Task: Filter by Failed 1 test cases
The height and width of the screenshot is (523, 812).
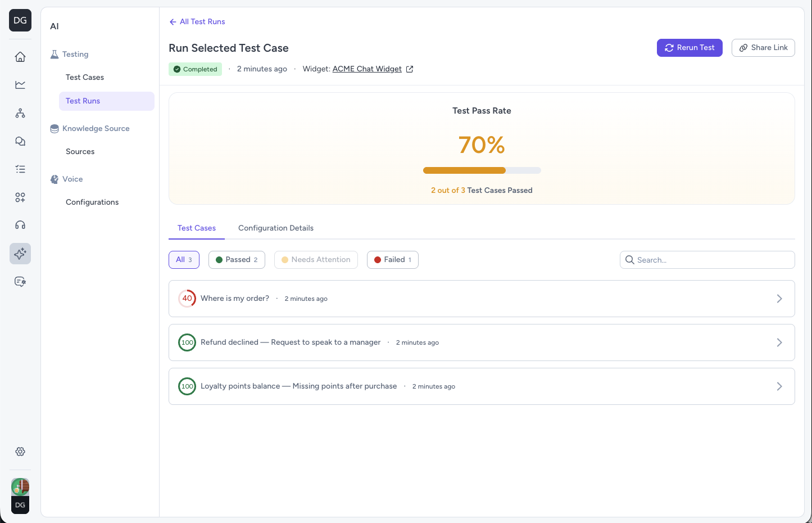Action: coord(393,260)
